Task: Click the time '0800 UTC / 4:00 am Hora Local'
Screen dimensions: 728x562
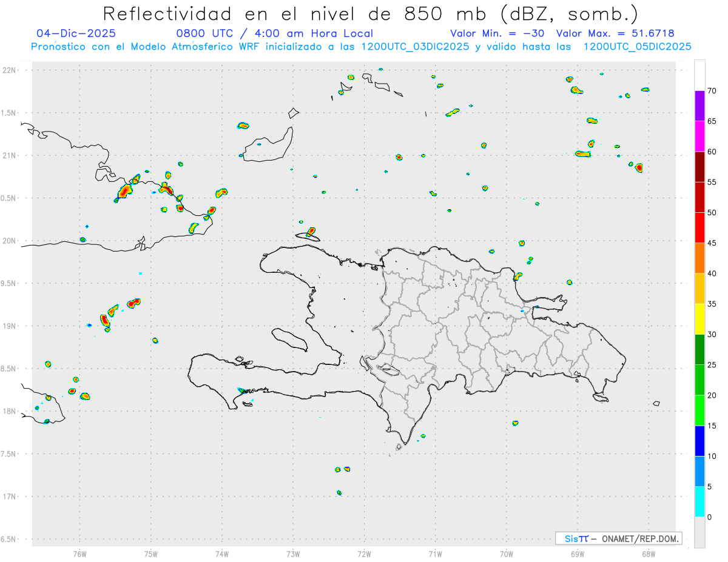Action: (275, 33)
